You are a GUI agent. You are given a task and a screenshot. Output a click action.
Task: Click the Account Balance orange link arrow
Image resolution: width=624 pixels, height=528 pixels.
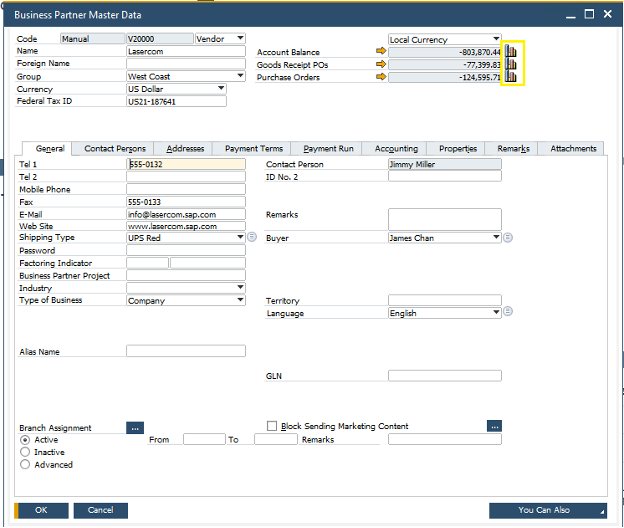379,52
